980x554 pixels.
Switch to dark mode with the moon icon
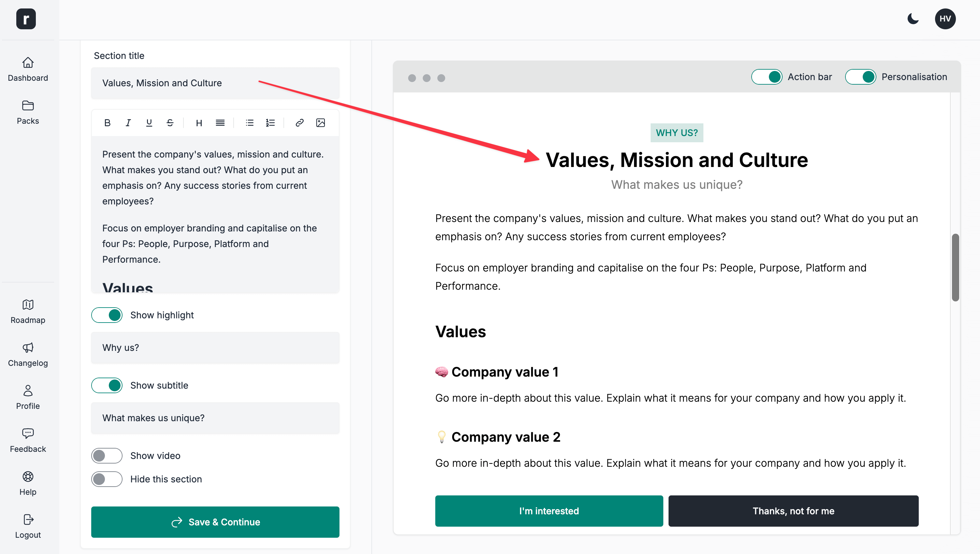(x=913, y=19)
